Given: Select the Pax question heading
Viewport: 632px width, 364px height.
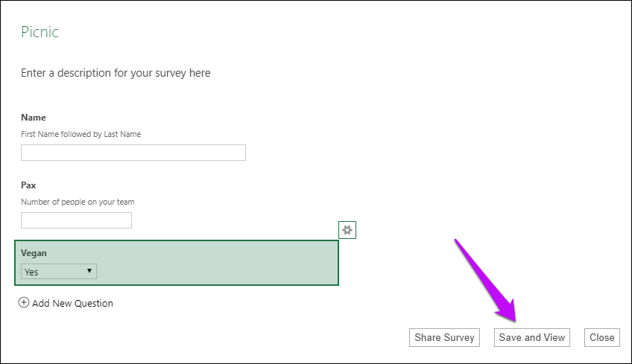Looking at the screenshot, I should point(28,185).
